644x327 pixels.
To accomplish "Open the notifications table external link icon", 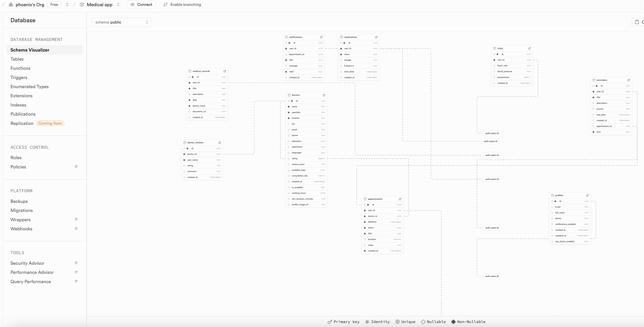I will [x=321, y=37].
